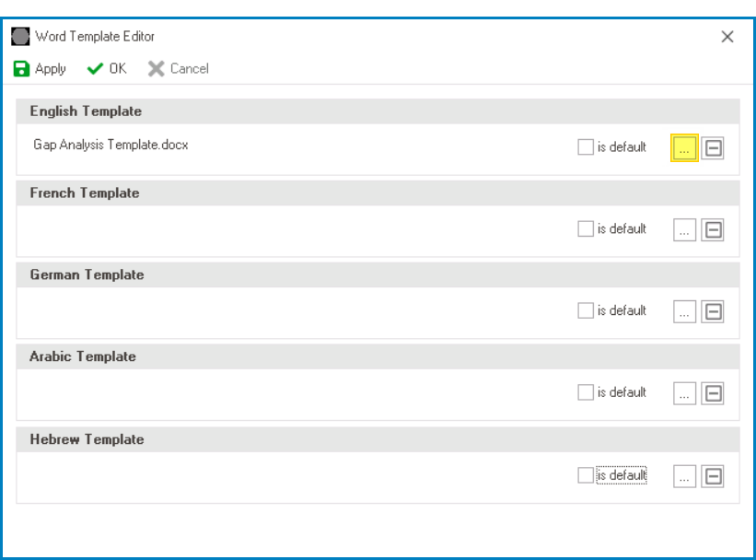Viewport: 756px width, 560px height.
Task: Check French Template is default box
Action: pos(585,228)
